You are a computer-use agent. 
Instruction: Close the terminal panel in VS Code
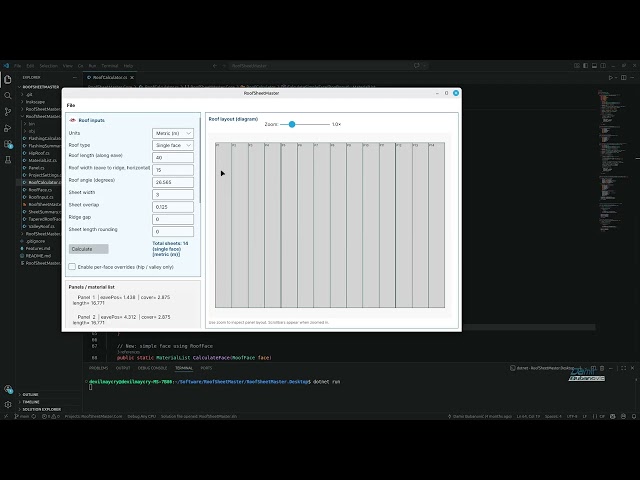[633, 368]
